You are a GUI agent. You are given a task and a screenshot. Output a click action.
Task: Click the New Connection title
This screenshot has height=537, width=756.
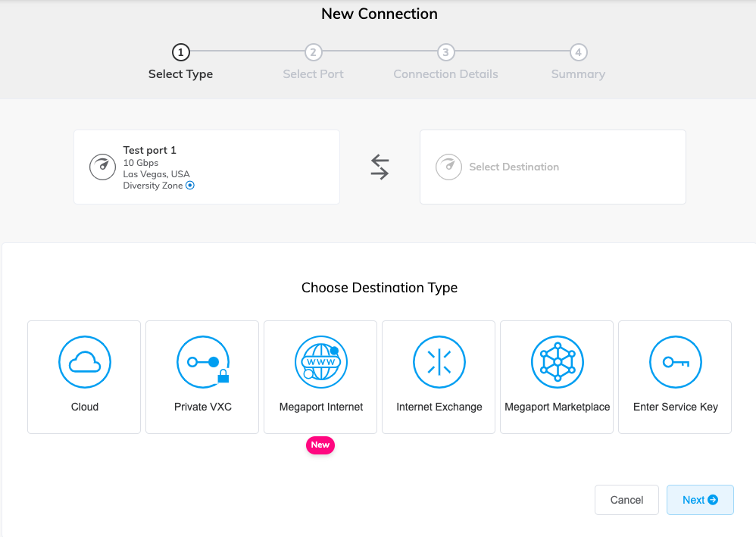380,14
